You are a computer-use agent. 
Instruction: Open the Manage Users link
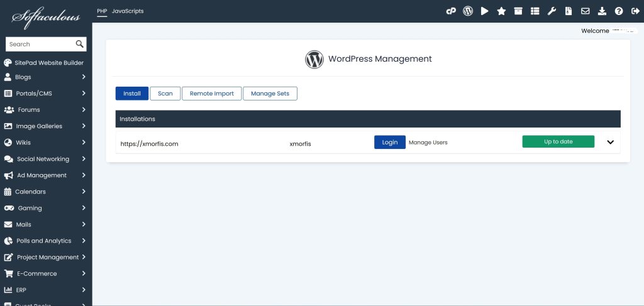coord(428,143)
